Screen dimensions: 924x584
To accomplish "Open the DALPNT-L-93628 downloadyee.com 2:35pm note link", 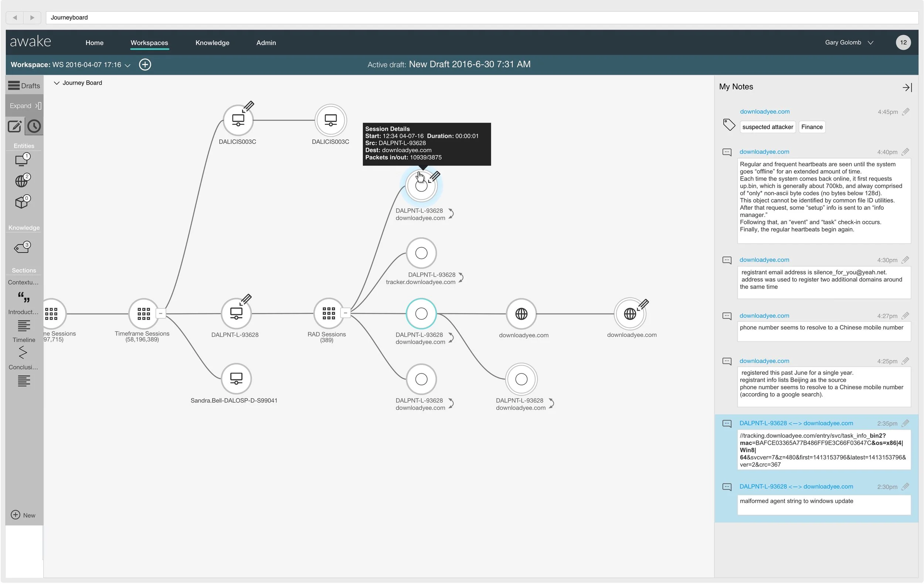I will 796,424.
